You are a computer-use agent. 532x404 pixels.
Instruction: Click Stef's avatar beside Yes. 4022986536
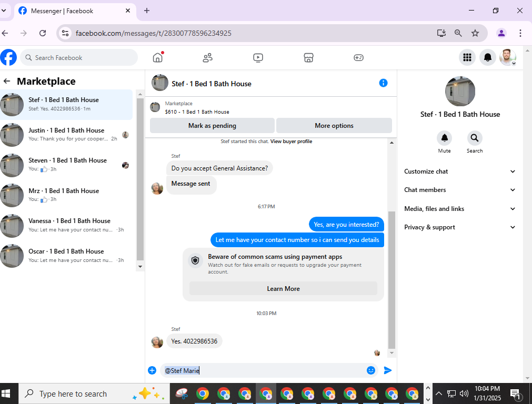[157, 342]
